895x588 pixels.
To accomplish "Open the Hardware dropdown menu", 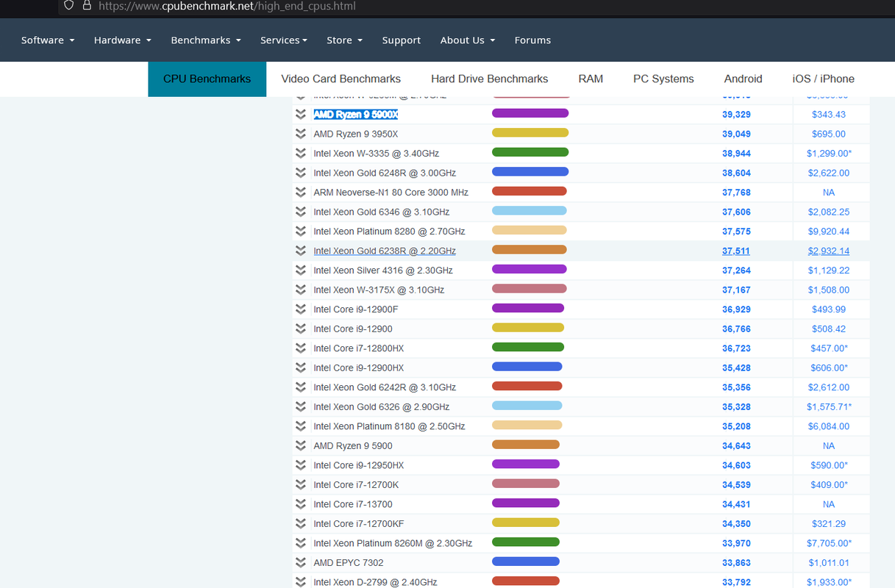I will (x=122, y=40).
